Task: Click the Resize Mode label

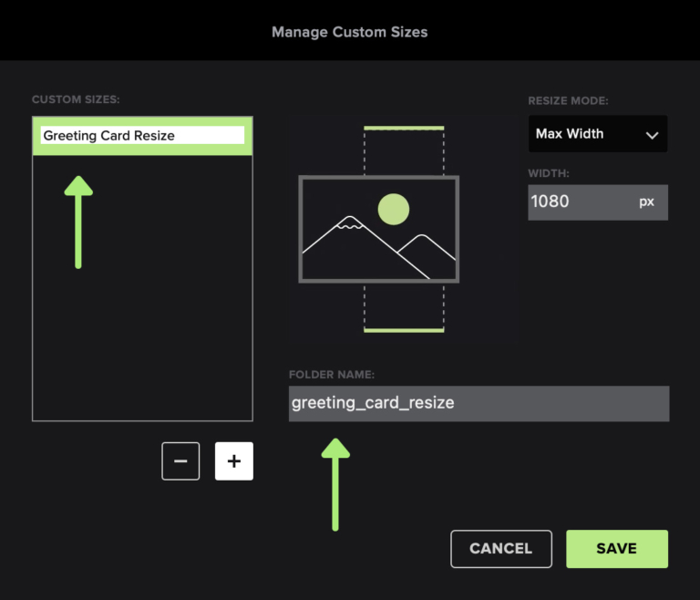Action: click(569, 100)
